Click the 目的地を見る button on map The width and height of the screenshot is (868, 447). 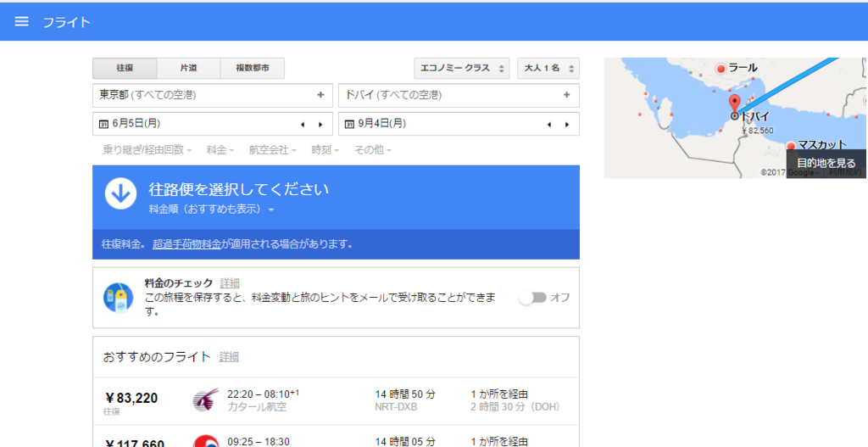826,164
